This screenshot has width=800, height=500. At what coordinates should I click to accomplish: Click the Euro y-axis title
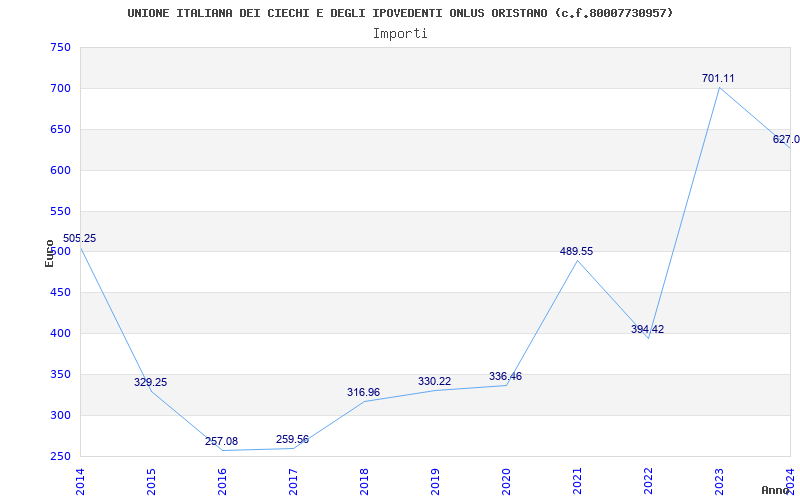coord(49,252)
